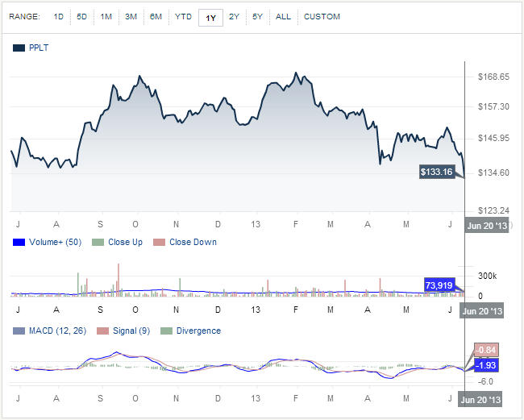This screenshot has width=524, height=420.
Task: Set chart range to 3M
Action: point(131,17)
